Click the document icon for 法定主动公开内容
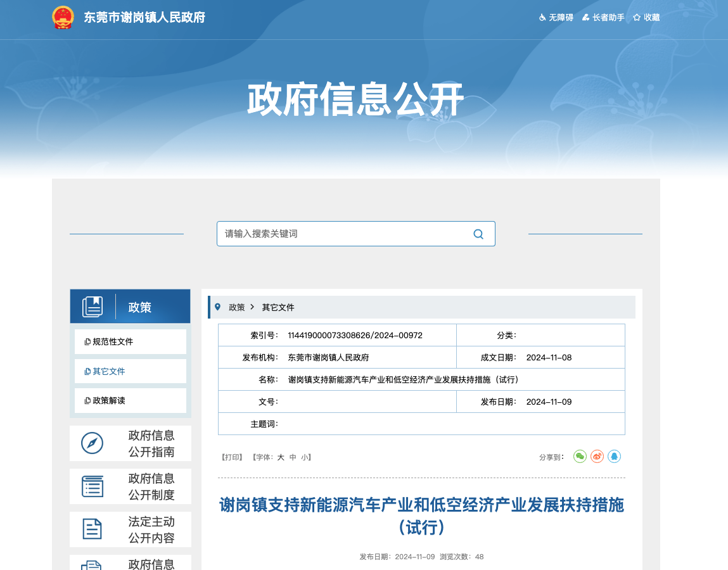Screen dimensions: 728x570 tap(93, 529)
